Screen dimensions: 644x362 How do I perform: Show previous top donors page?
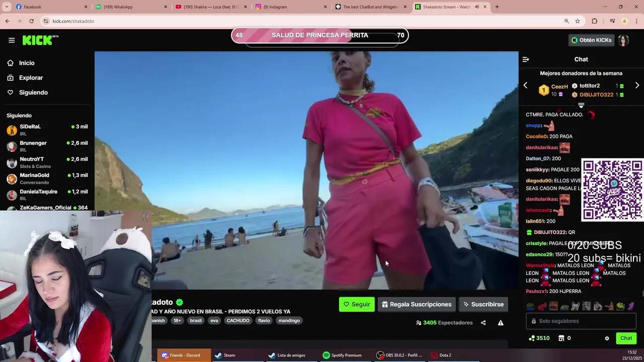tap(525, 85)
